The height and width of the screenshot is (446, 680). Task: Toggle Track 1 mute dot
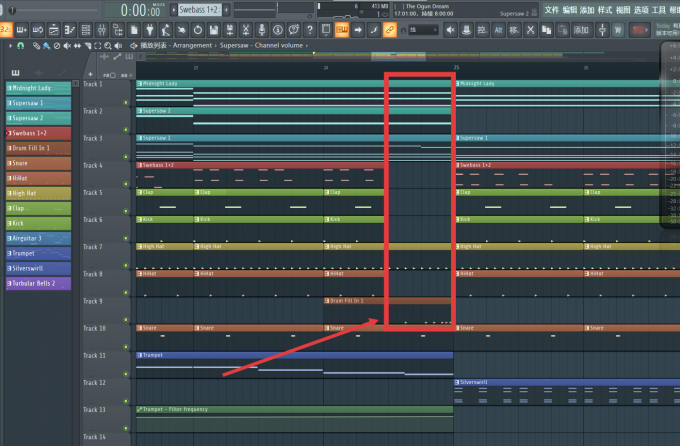[x=126, y=103]
